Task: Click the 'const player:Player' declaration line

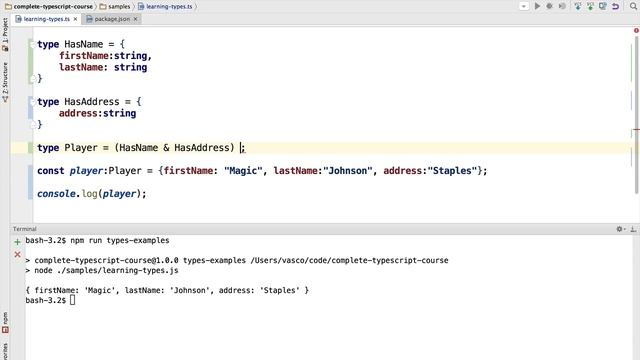Action: [x=262, y=171]
